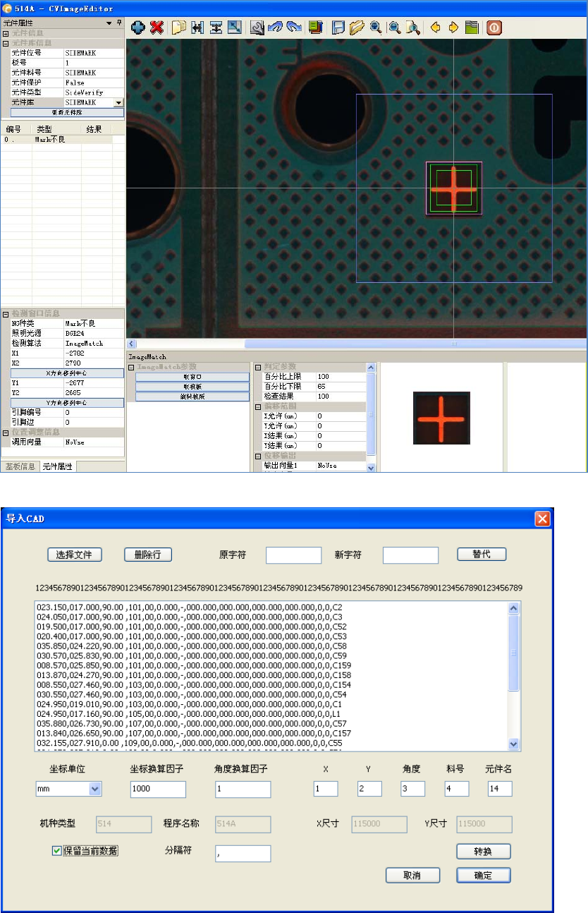Click the yellow left arrow icon
588x913 pixels.
pyautogui.click(x=435, y=28)
